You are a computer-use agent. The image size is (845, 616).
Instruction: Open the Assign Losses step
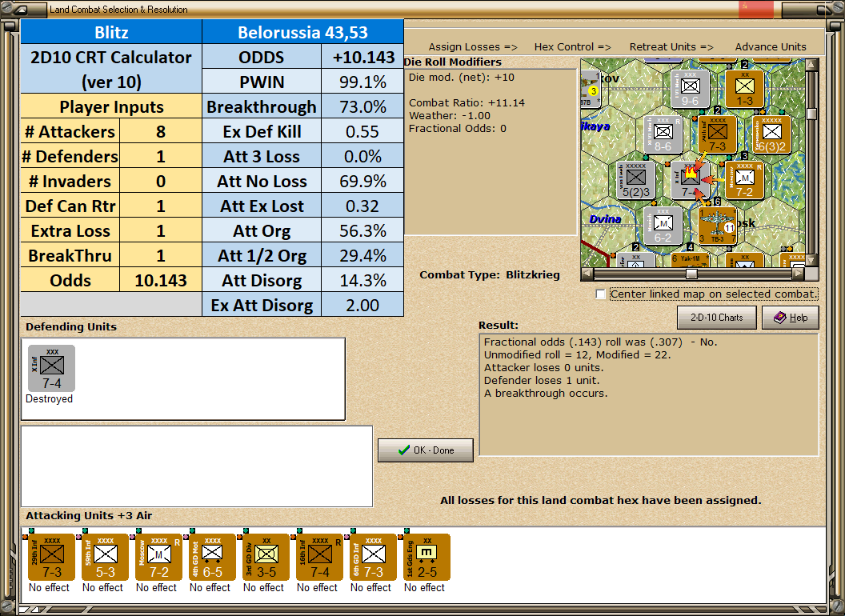[473, 47]
